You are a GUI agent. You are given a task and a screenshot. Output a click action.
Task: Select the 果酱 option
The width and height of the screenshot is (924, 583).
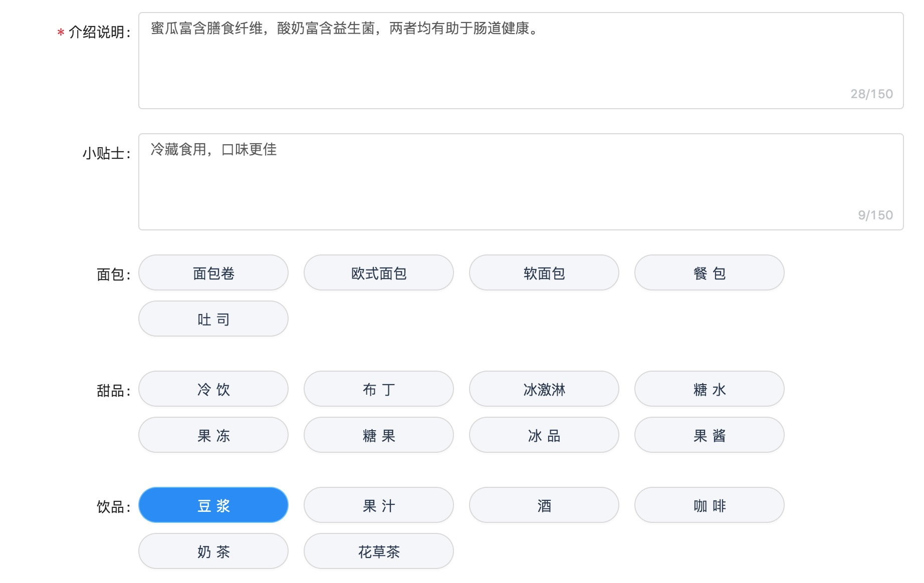pos(710,435)
